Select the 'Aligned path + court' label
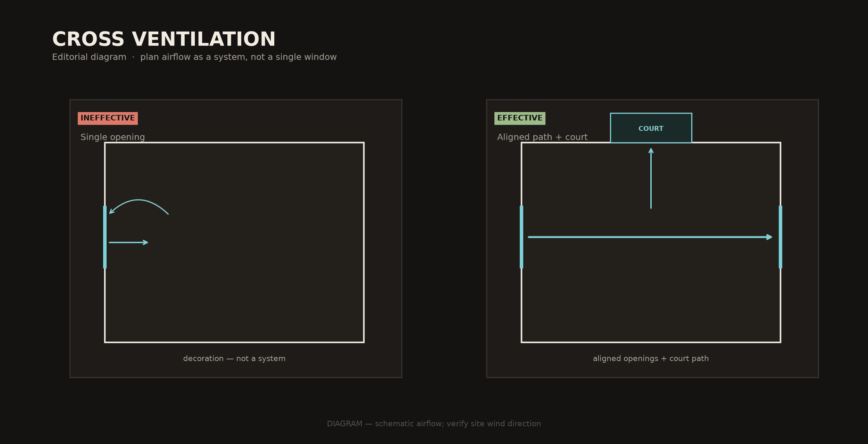The width and height of the screenshot is (868, 444). point(542,137)
